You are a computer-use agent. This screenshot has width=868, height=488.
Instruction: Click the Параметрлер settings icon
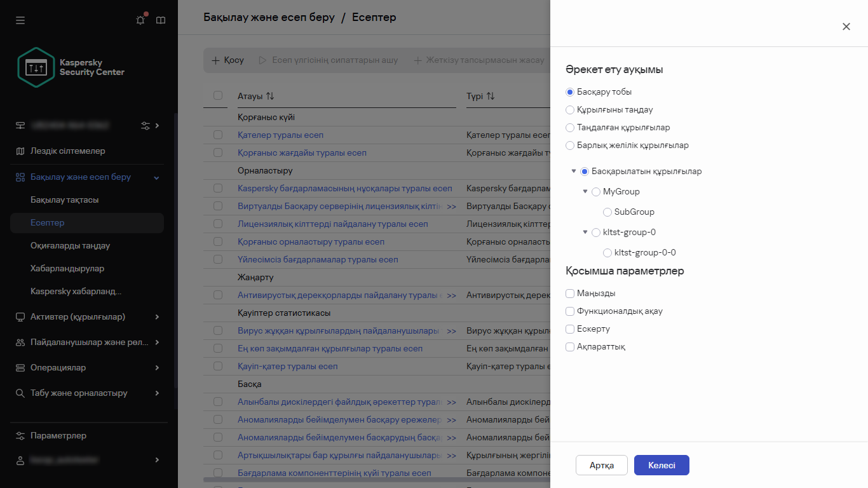(20, 436)
